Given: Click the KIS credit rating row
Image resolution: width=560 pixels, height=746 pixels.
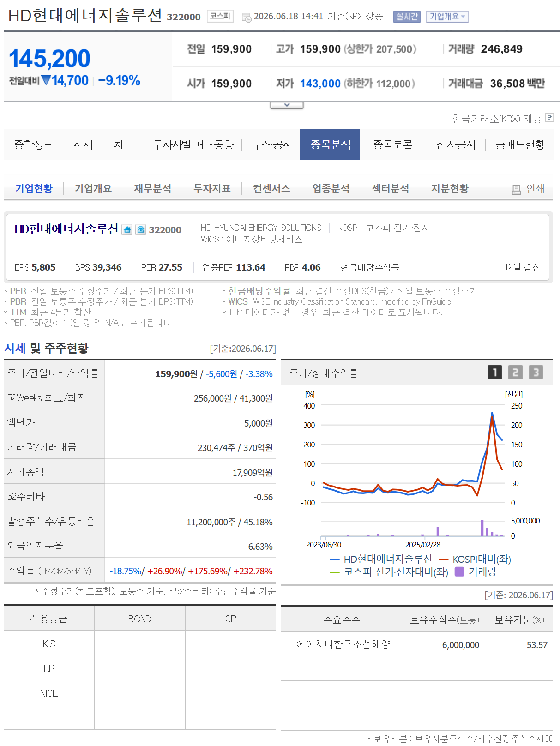Looking at the screenshot, I should pyautogui.click(x=140, y=643).
